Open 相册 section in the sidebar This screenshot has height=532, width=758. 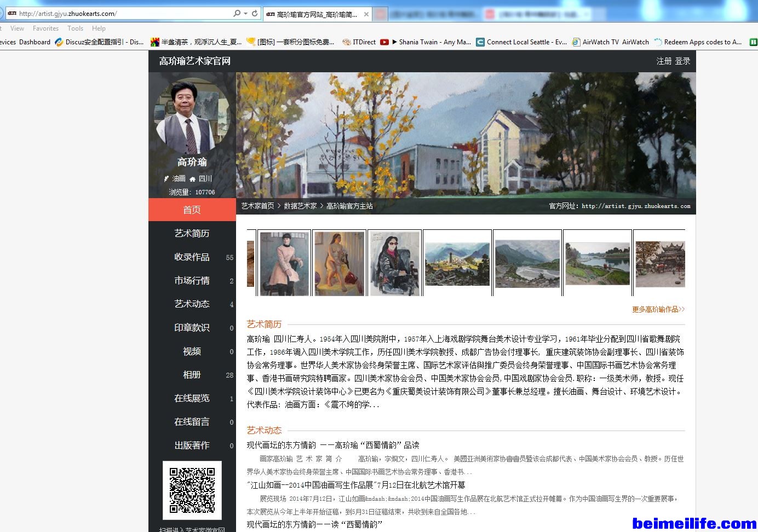point(192,374)
